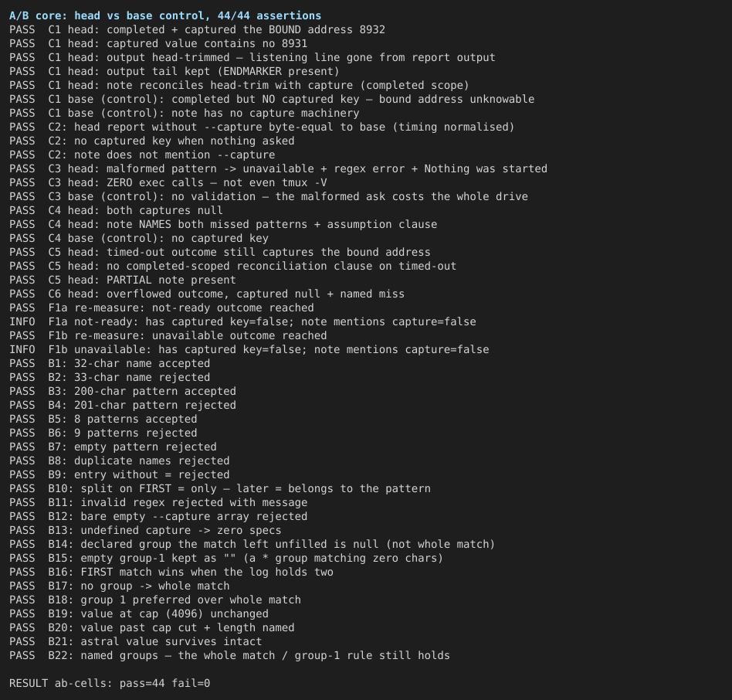732x700 pixels.
Task: Click the INFO F1a not-ready line
Action: click(x=242, y=321)
